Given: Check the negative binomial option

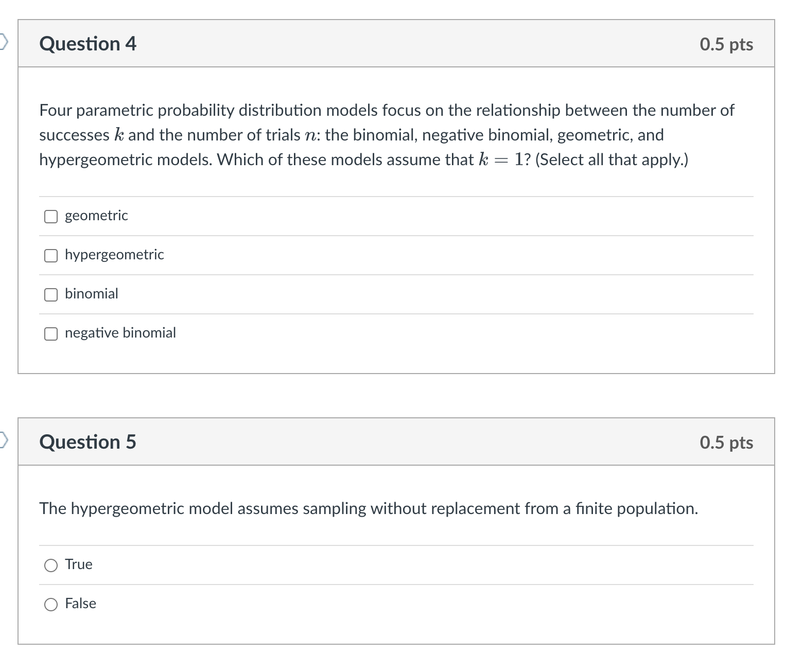Looking at the screenshot, I should (50, 333).
